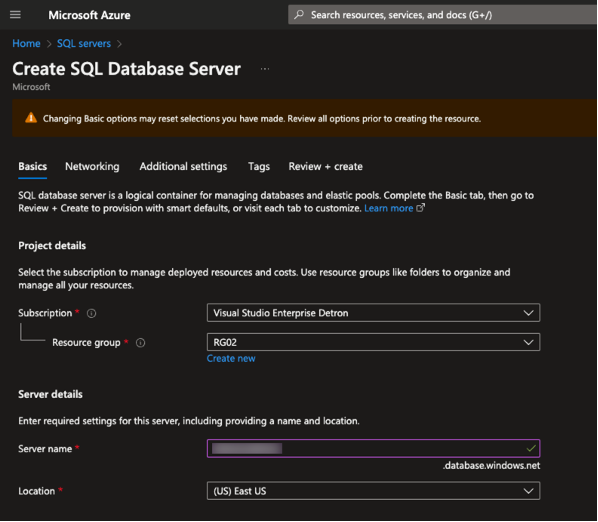The image size is (598, 522).
Task: Open the ellipsis more options beside title
Action: click(265, 69)
